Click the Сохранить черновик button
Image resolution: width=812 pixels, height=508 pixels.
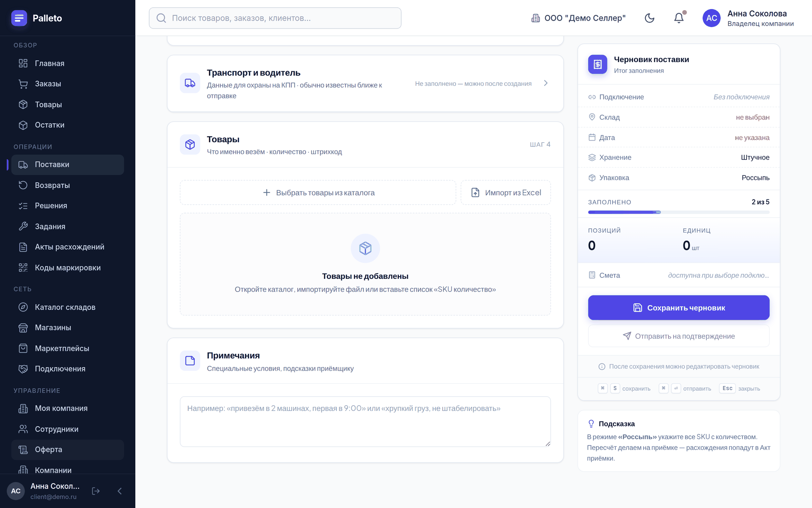point(679,307)
